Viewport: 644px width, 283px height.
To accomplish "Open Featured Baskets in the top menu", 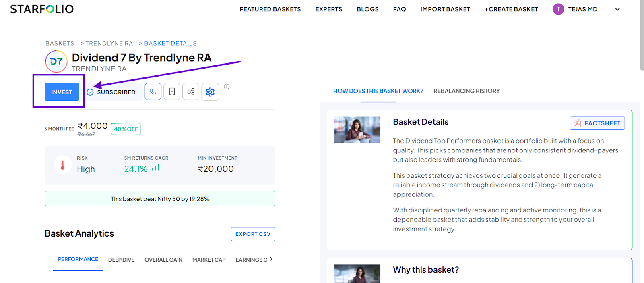I will point(270,9).
